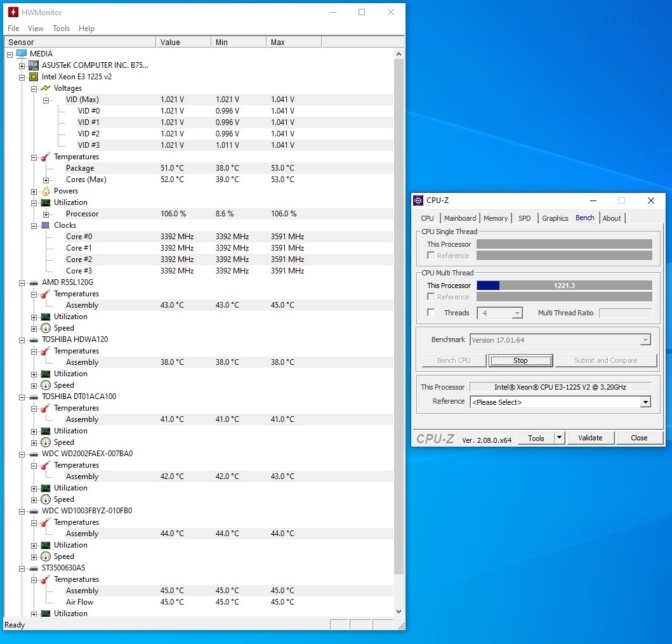
Task: Enable the Threads checkbox in CPU-Z
Action: point(432,313)
